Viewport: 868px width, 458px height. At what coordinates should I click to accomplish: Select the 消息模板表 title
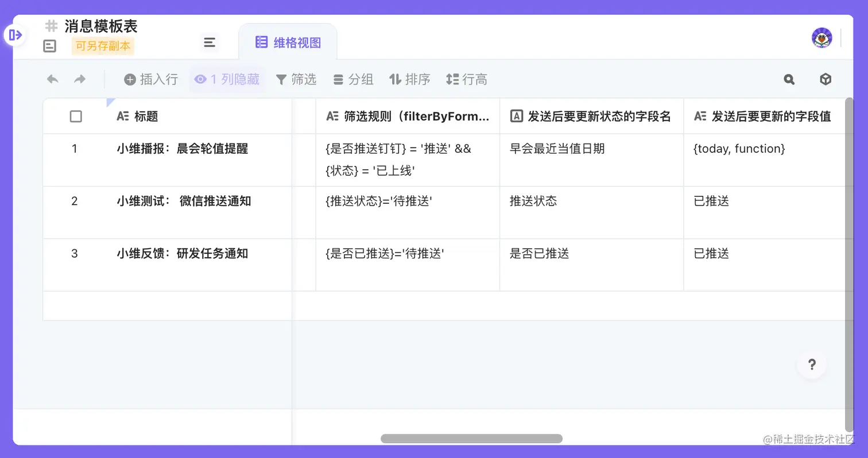pos(101,26)
